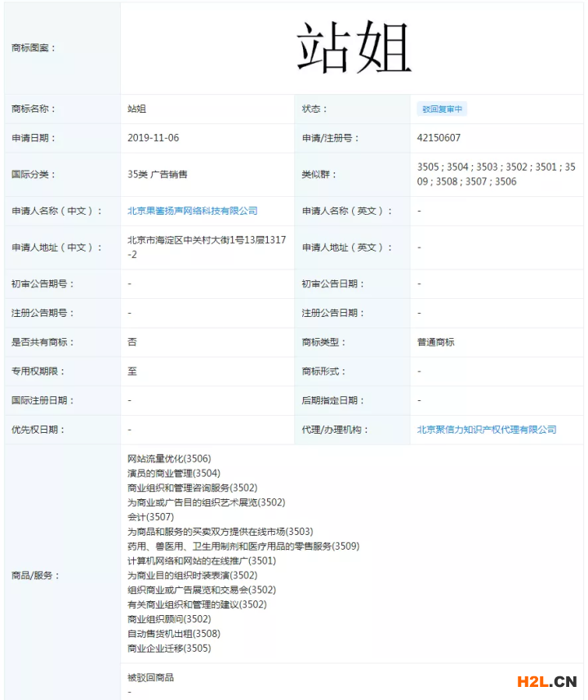Select the 自动售货机出租(3508) service entry
Viewport: 588px width, 700px height.
[174, 634]
